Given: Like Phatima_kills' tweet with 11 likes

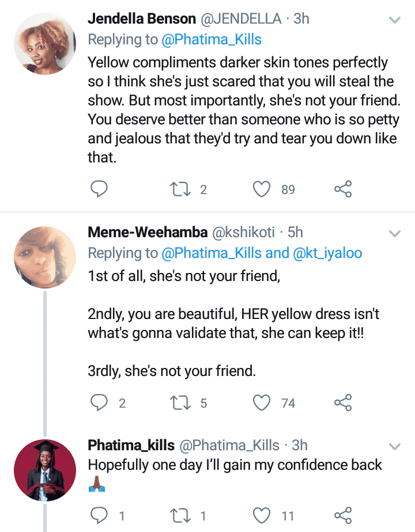Looking at the screenshot, I should pos(263,515).
